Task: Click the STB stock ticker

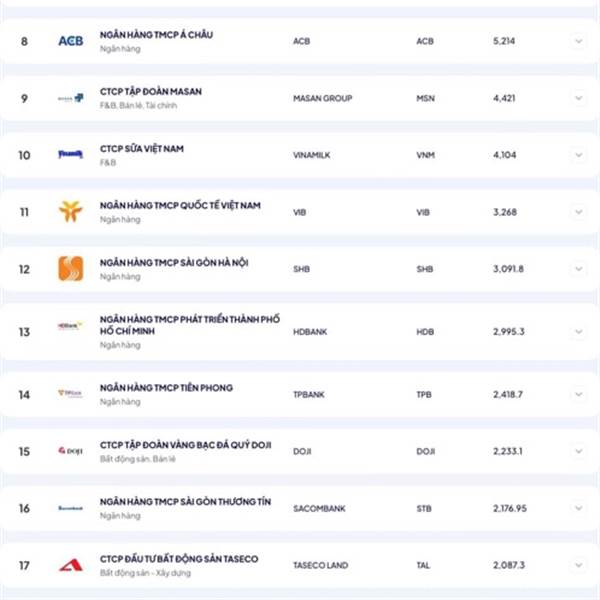Action: 424,508
